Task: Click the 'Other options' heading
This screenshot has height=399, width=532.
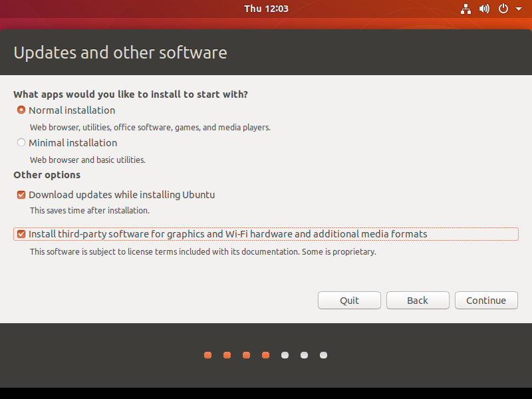Action: point(47,175)
